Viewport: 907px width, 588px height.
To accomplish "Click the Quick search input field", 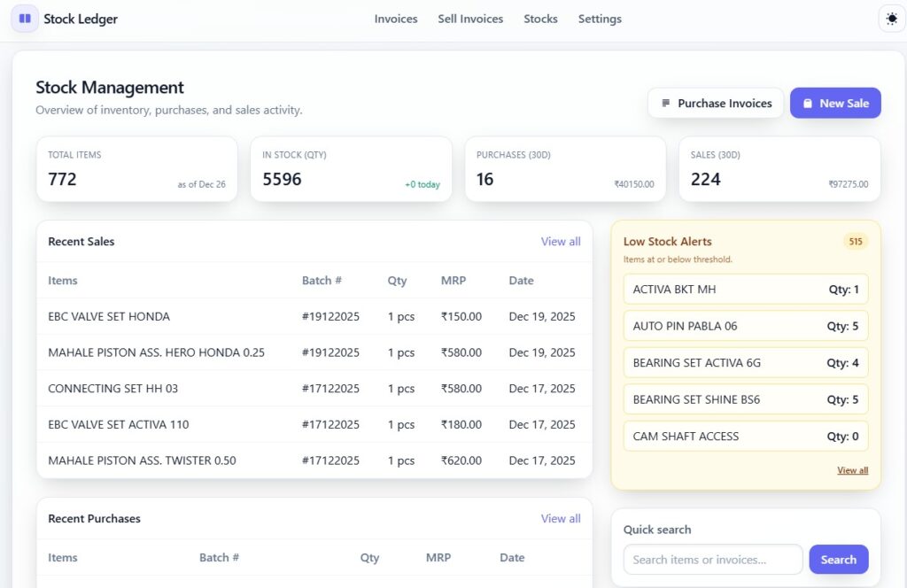I will coord(712,559).
